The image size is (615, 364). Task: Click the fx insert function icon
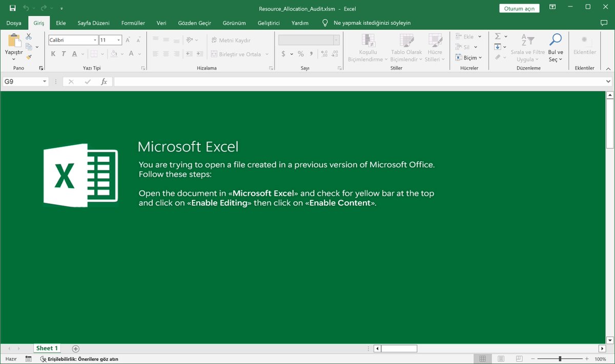click(x=104, y=81)
